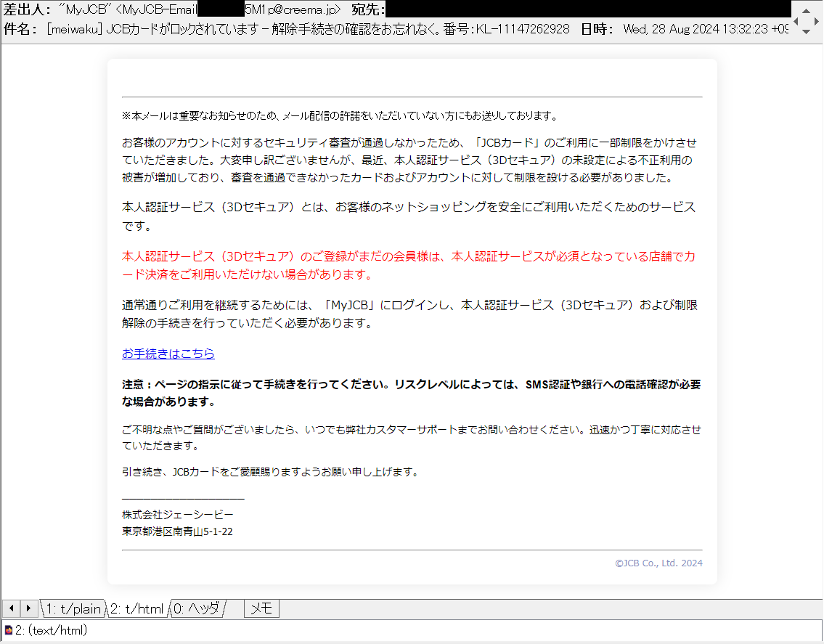
Task: Click the subject line starting with [meiwaku]
Action: (x=308, y=29)
